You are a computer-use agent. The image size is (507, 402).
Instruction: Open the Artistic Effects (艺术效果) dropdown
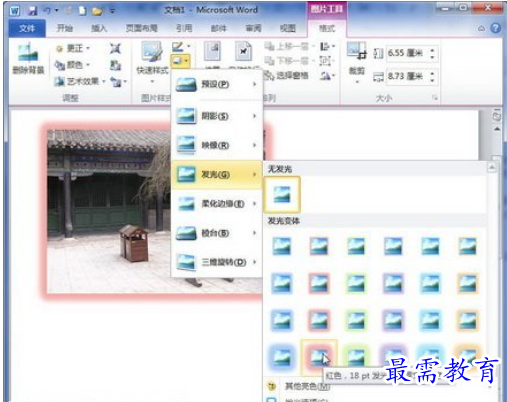tap(80, 81)
